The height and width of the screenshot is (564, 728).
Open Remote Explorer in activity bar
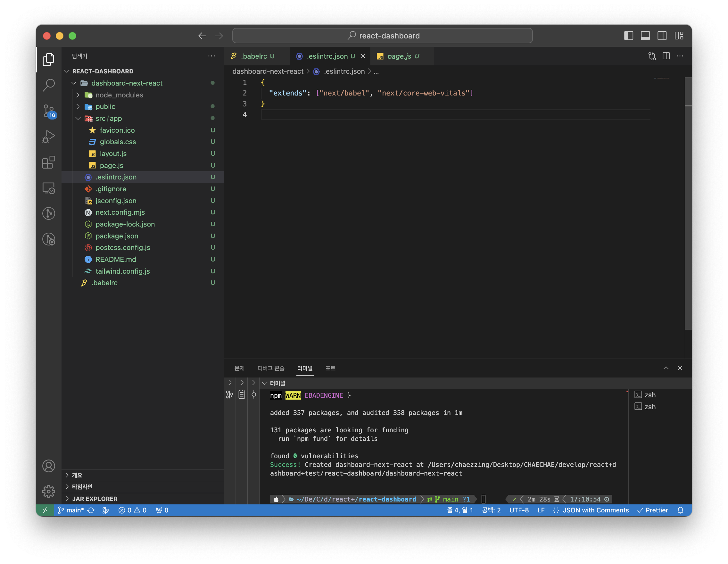[x=49, y=188]
